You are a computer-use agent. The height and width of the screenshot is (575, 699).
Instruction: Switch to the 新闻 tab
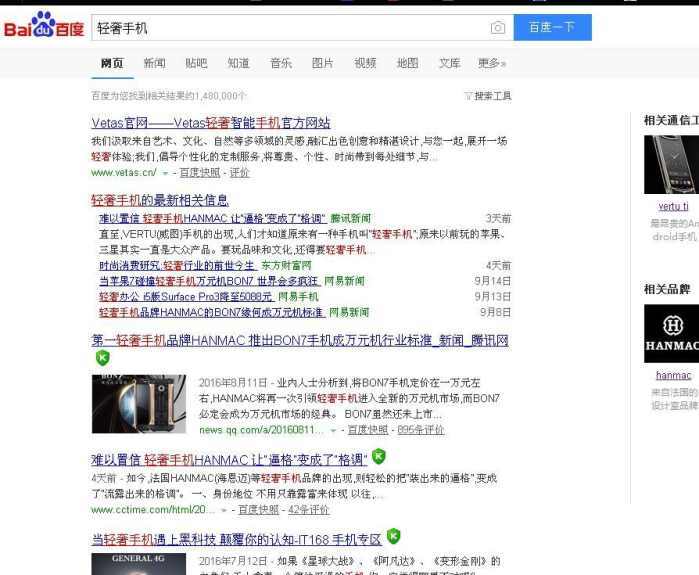[x=154, y=63]
